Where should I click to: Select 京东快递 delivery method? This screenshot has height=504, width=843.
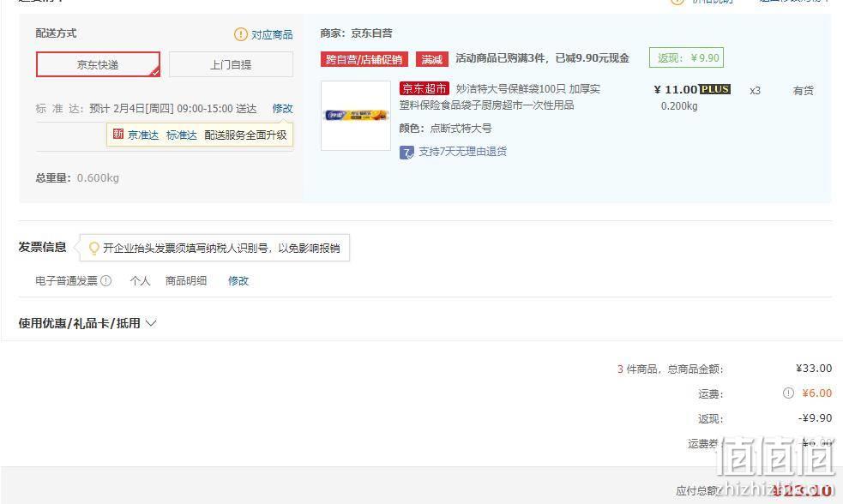coord(98,64)
